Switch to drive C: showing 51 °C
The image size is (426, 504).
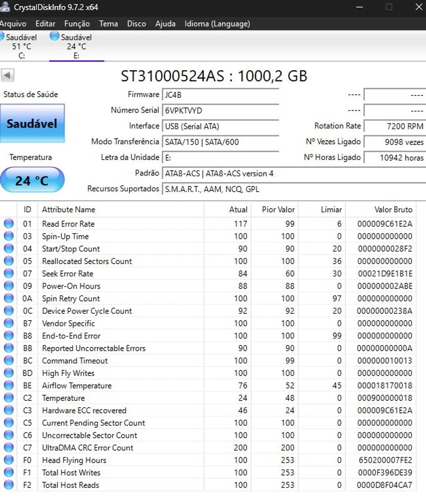click(x=20, y=45)
